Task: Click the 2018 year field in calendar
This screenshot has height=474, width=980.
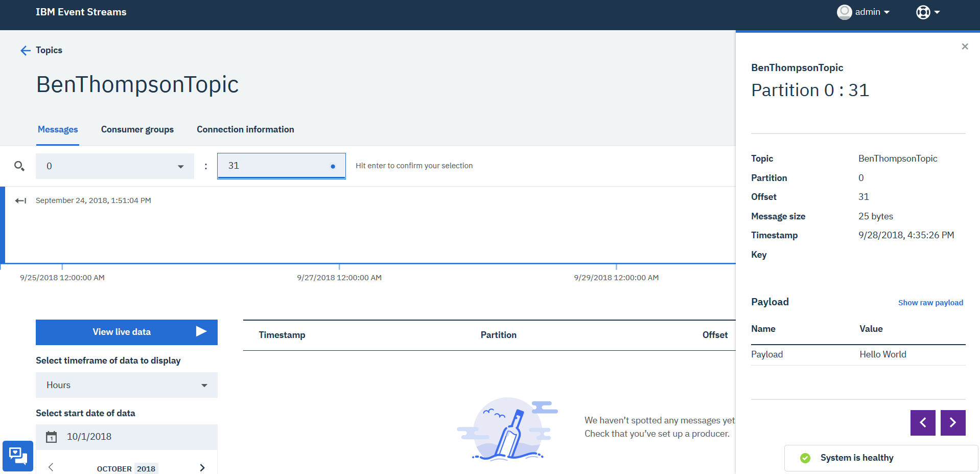Action: (146, 468)
